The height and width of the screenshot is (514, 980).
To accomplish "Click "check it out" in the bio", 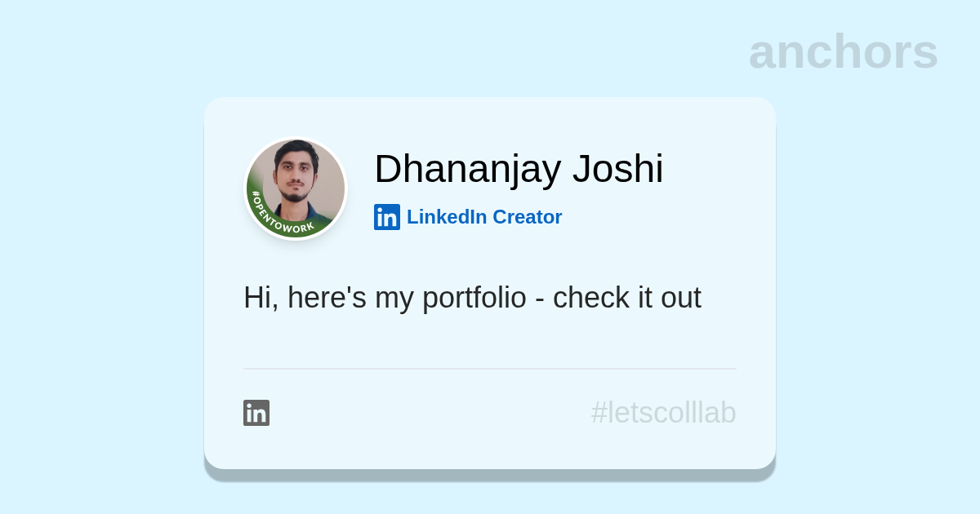I will [626, 298].
